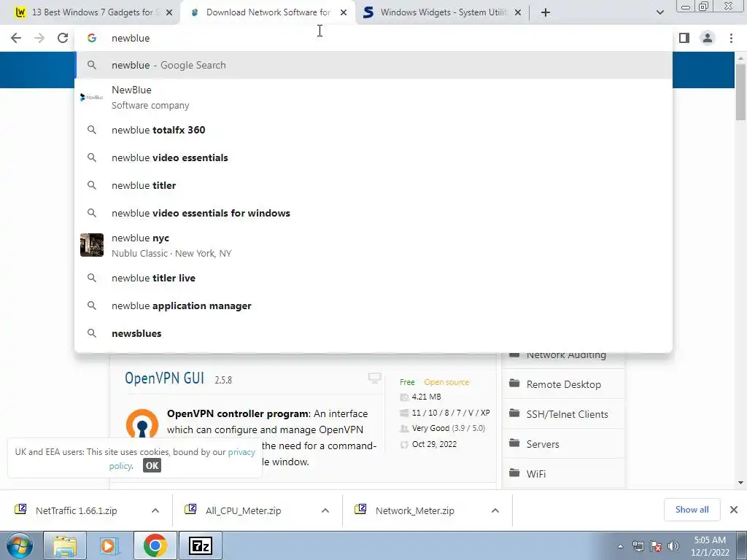
Task: Open the Network_Meter.zip download
Action: (414, 510)
